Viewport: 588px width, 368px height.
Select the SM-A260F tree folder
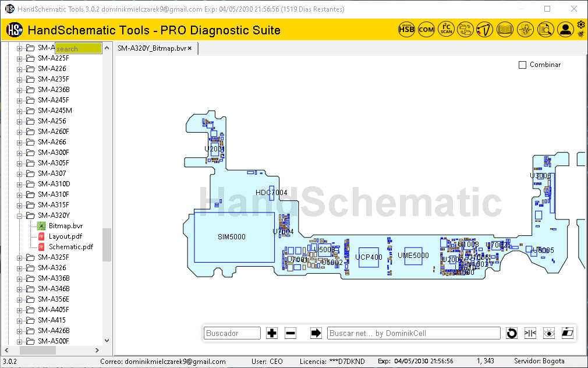point(53,132)
